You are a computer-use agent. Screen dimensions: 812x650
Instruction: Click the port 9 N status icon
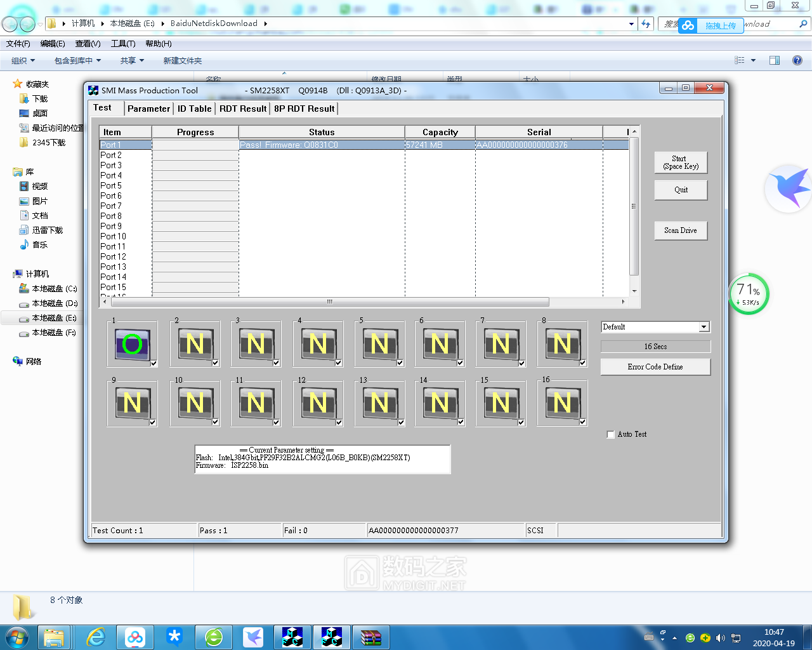coord(132,403)
